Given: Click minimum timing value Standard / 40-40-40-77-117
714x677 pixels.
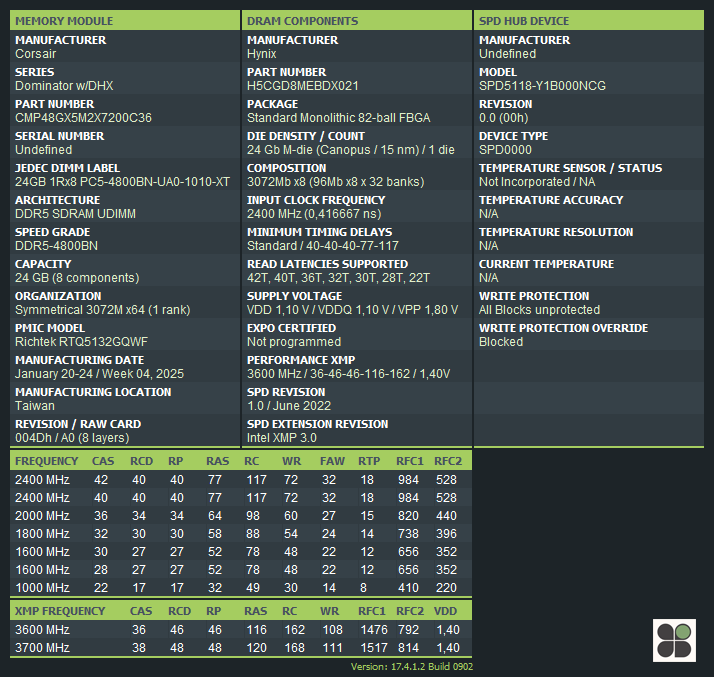Looking at the screenshot, I should coord(323,246).
